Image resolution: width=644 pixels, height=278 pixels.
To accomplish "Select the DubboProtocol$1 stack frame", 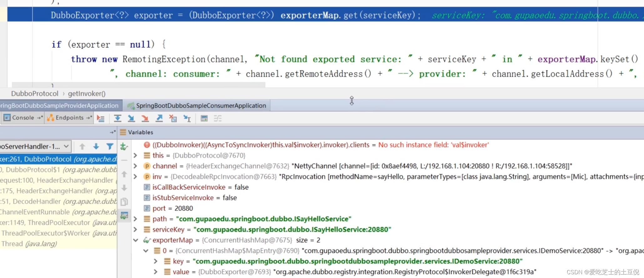I will coord(58,170).
